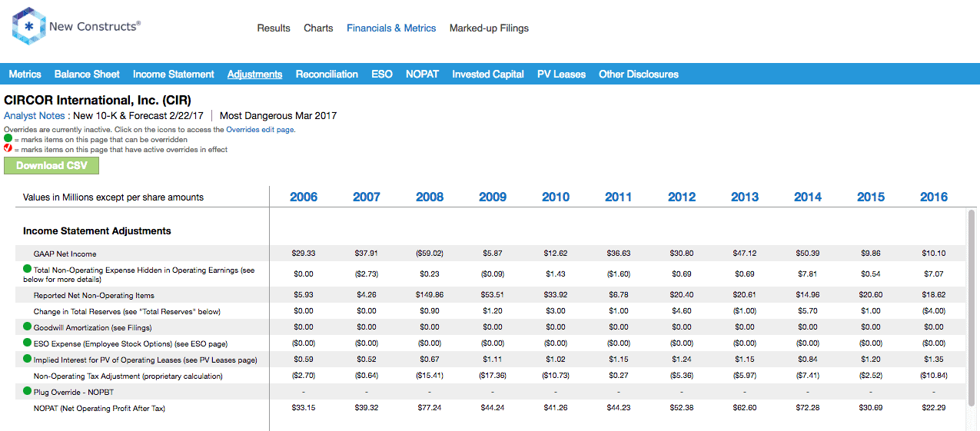The height and width of the screenshot is (431, 980).
Task: Open Financials & Metrics navigation item
Action: click(391, 28)
